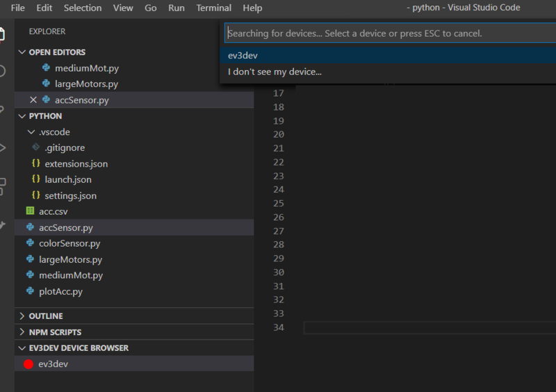Viewport: 556px width, 392px height.
Task: Open the Extensions view in activity bar
Action: click(x=3, y=186)
